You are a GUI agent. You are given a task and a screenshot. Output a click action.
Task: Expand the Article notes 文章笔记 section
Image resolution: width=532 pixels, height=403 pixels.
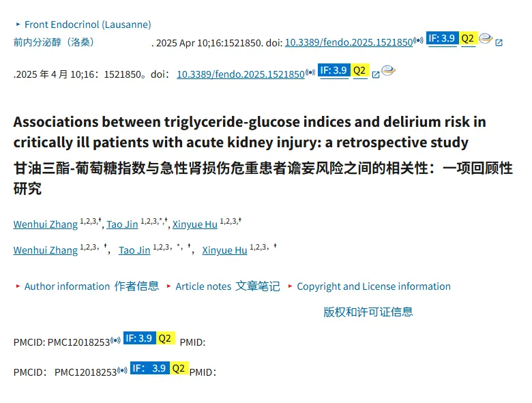(223, 286)
